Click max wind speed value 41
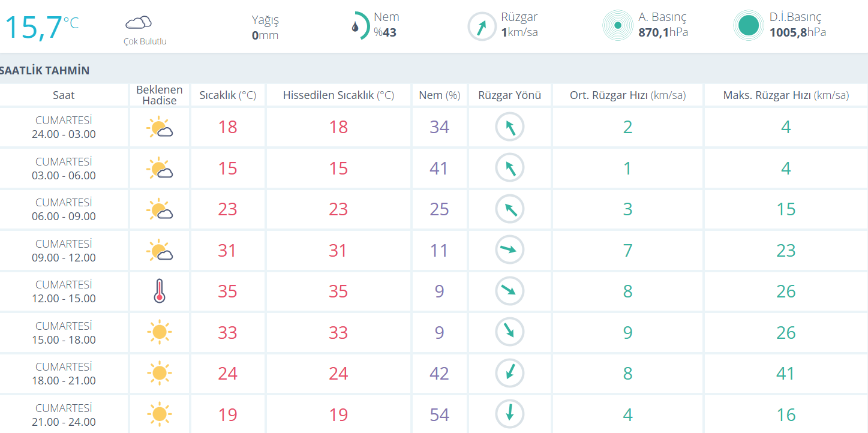Image resolution: width=868 pixels, height=433 pixels. [785, 374]
